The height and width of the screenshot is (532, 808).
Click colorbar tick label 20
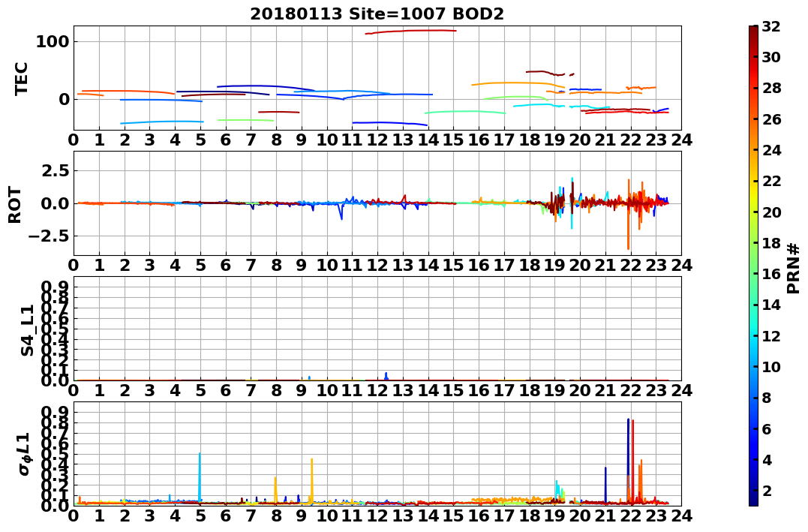771,212
